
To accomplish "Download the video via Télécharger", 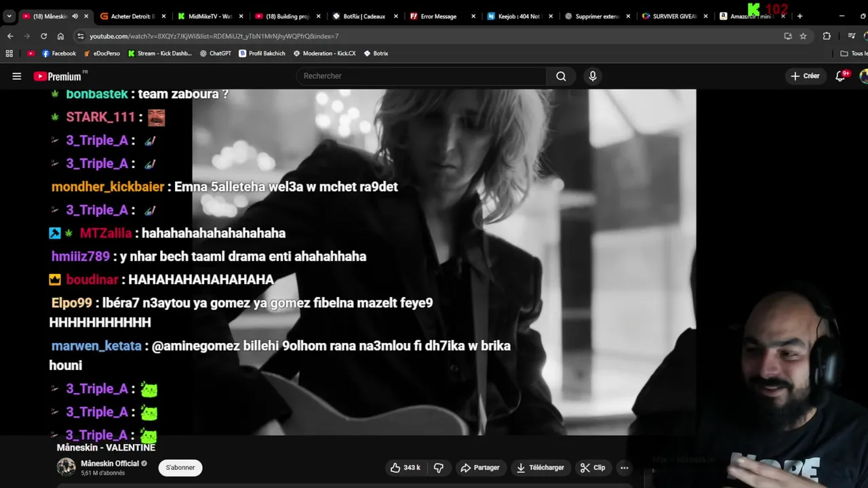I will (x=540, y=468).
